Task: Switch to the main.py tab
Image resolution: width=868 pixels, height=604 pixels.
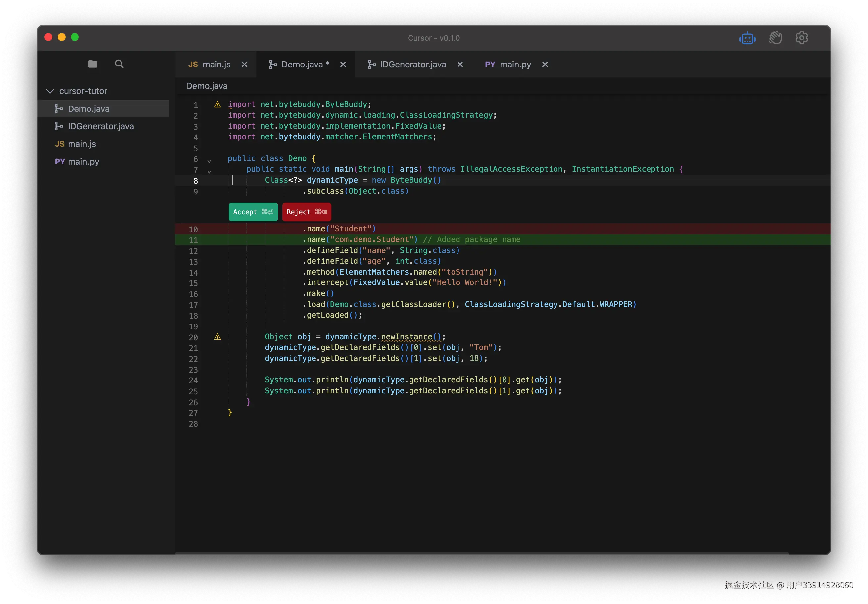Action: coord(515,65)
